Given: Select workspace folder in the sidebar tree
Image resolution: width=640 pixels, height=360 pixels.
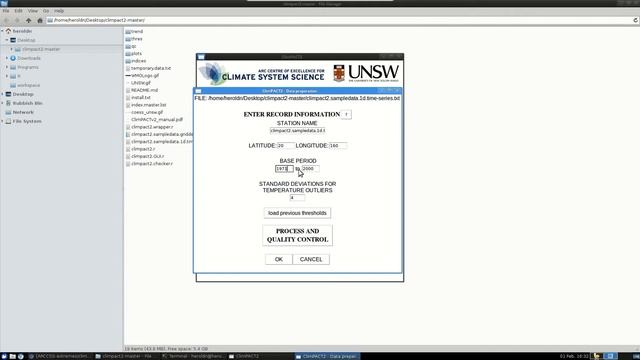Looking at the screenshot, I should click(x=28, y=85).
